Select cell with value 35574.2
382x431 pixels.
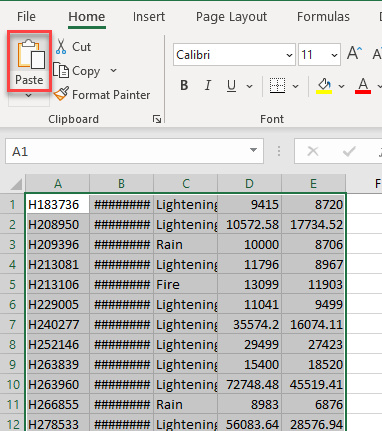(249, 324)
